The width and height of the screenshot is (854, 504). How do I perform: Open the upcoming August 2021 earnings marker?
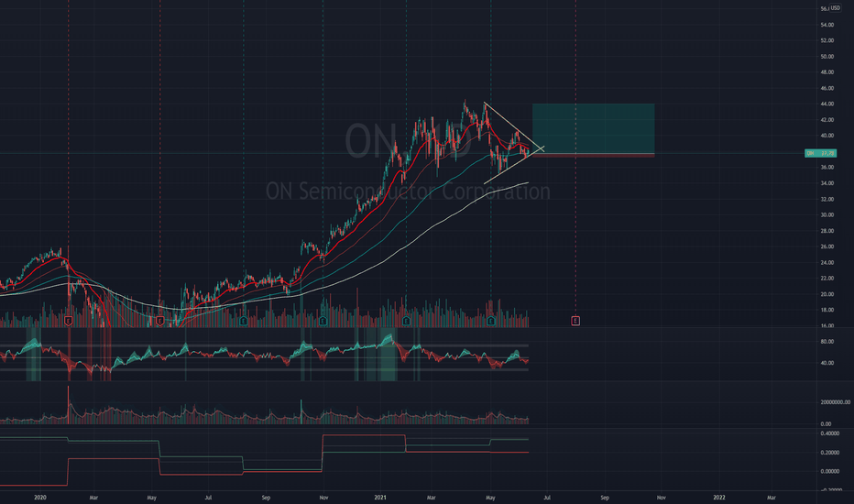tap(575, 321)
